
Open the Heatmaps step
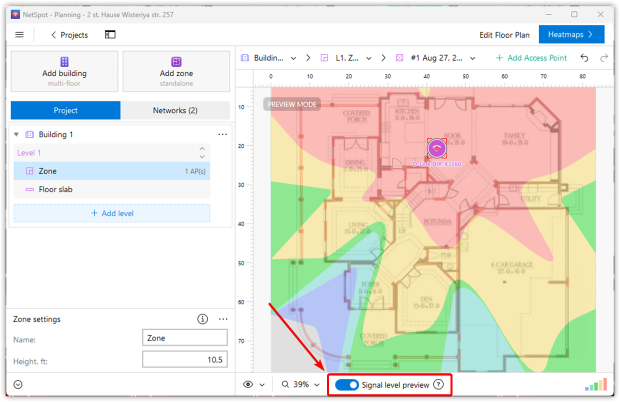571,34
